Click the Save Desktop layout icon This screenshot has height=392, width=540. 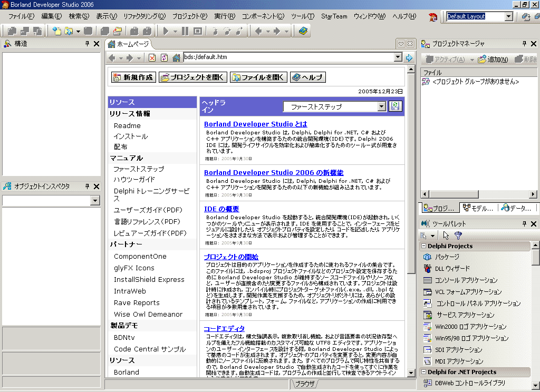[x=526, y=16]
